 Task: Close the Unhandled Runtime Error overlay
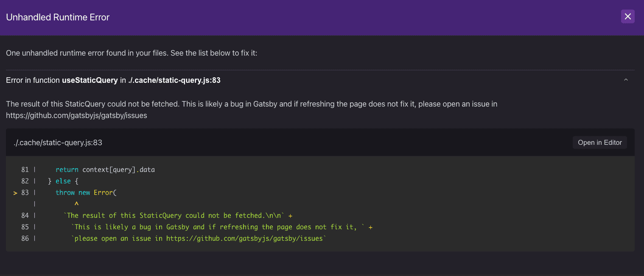628,16
